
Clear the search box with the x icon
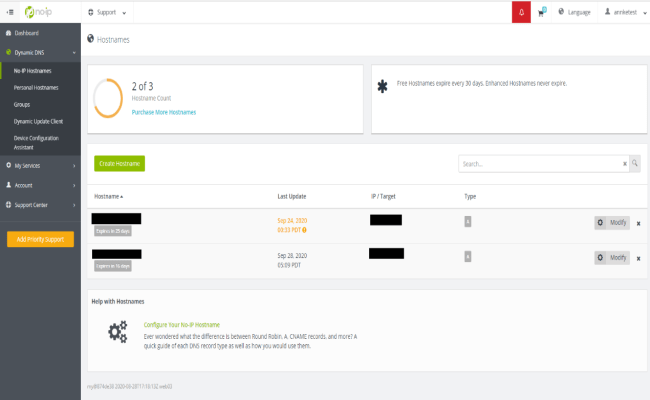pos(625,163)
